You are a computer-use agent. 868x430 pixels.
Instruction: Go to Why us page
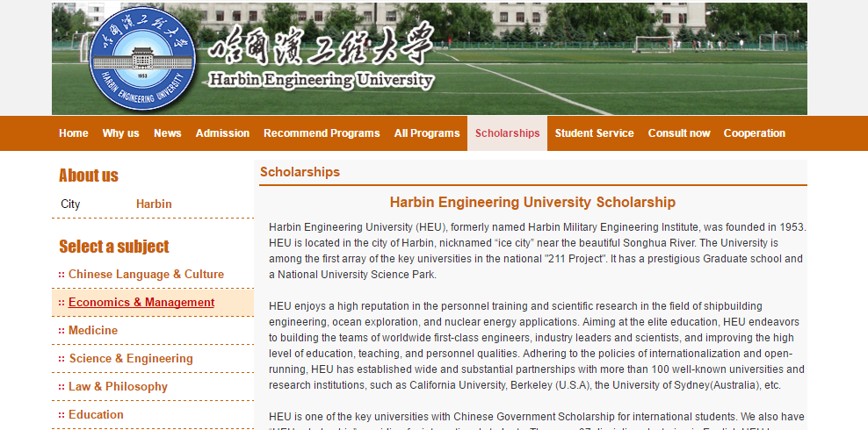pos(120,133)
